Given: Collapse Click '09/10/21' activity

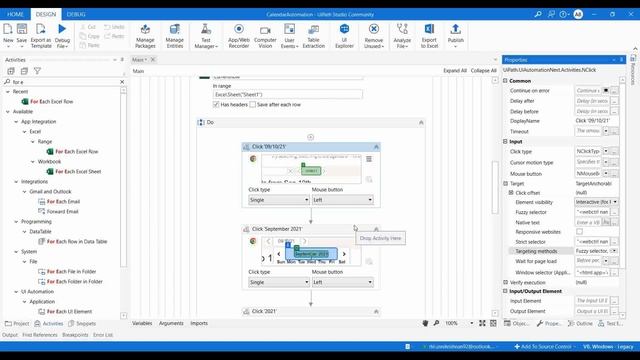Looking at the screenshot, I should (376, 147).
